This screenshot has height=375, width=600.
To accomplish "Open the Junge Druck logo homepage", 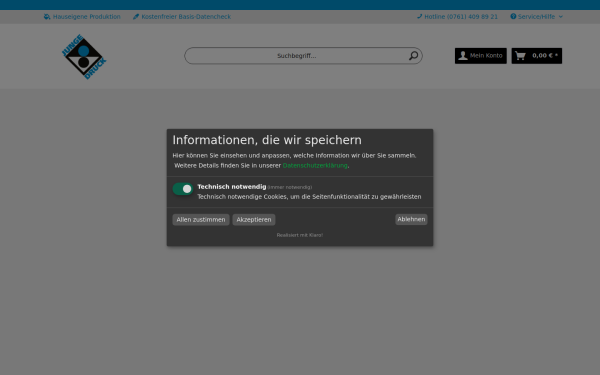I will point(84,57).
